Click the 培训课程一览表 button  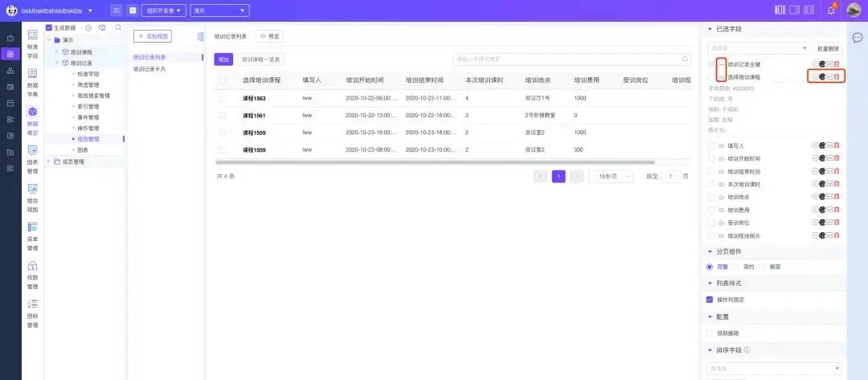point(260,59)
